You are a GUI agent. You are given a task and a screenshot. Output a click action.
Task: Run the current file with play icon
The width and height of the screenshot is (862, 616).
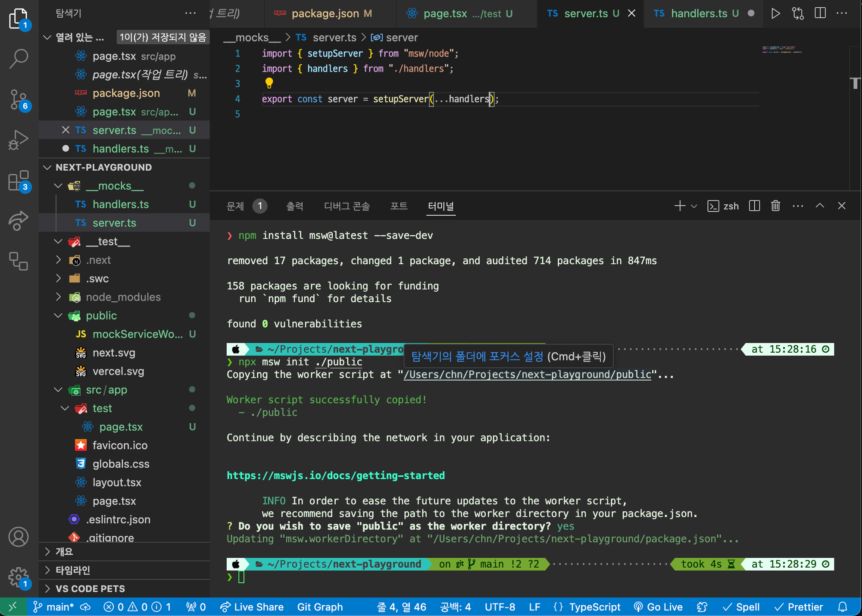(775, 13)
